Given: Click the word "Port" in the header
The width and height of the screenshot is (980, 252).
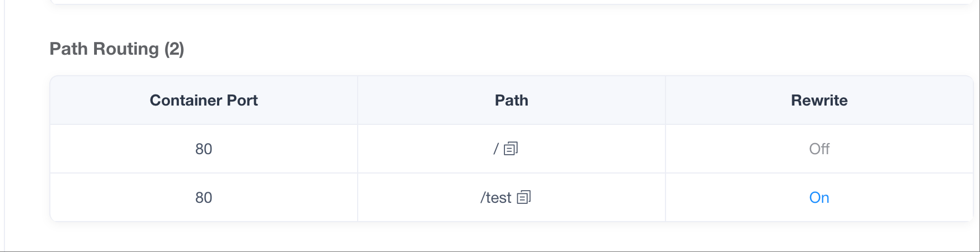Looking at the screenshot, I should (x=242, y=100).
